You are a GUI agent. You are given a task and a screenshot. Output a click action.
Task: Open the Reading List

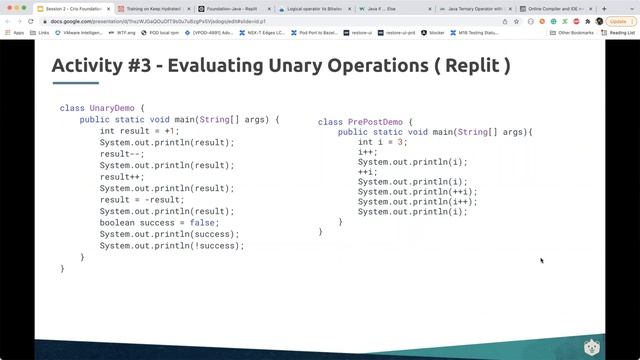click(618, 33)
